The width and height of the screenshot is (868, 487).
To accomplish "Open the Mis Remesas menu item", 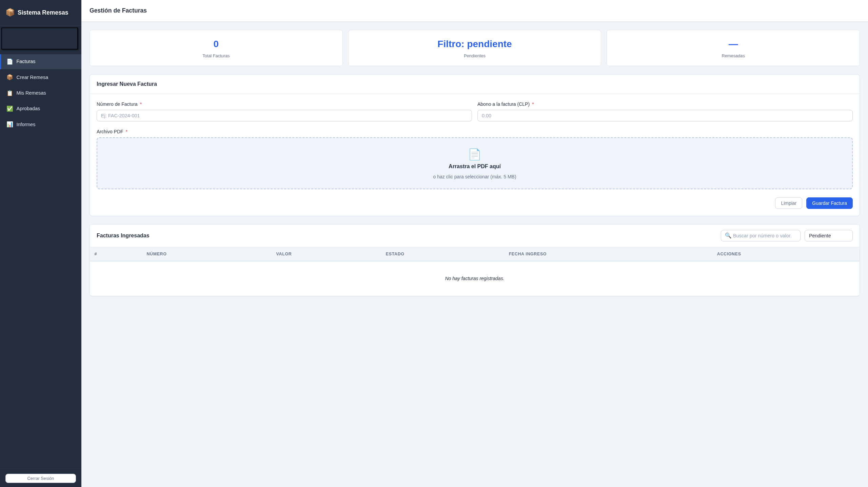I will point(41,93).
